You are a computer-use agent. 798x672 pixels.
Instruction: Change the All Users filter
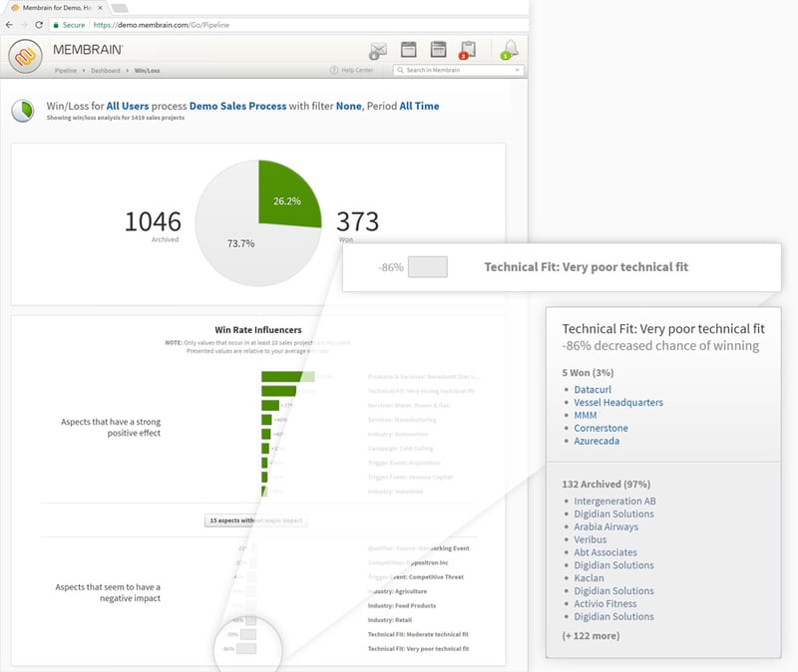[x=128, y=106]
